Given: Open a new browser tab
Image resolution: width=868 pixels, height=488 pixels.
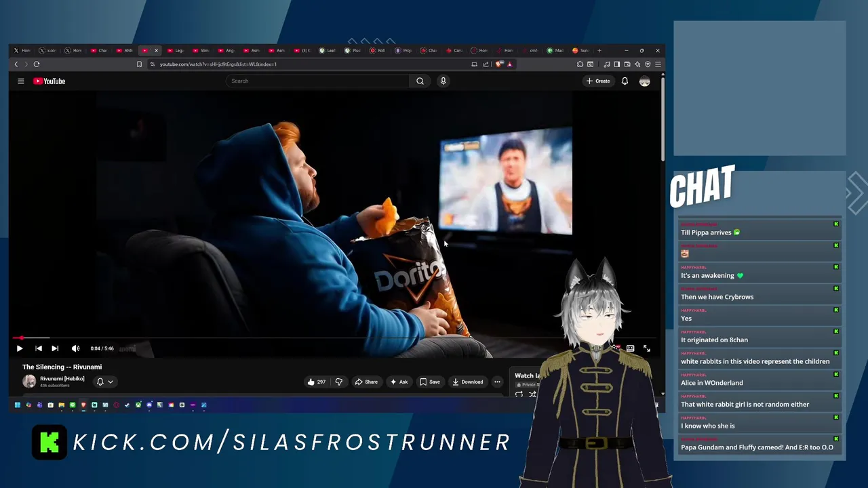Looking at the screenshot, I should coord(599,50).
